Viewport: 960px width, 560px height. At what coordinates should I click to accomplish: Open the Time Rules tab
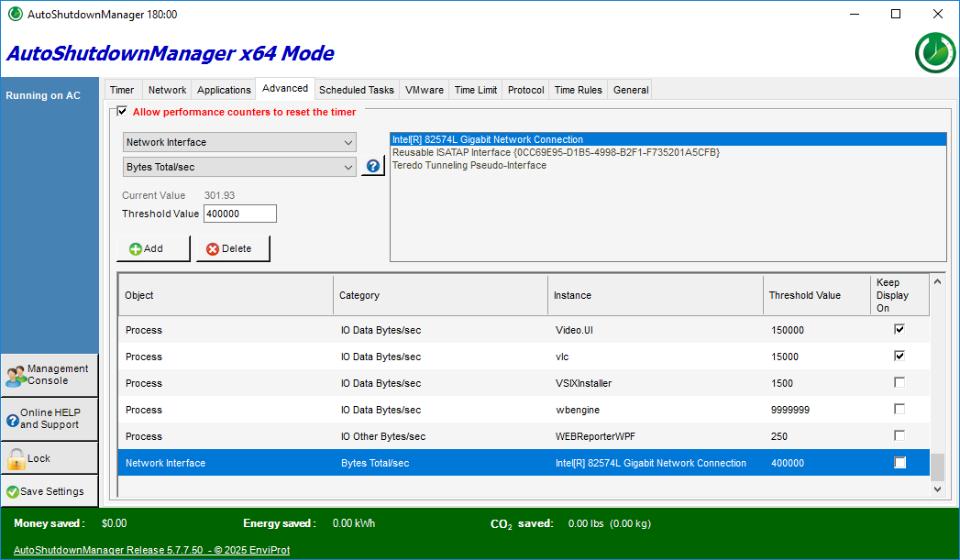578,90
